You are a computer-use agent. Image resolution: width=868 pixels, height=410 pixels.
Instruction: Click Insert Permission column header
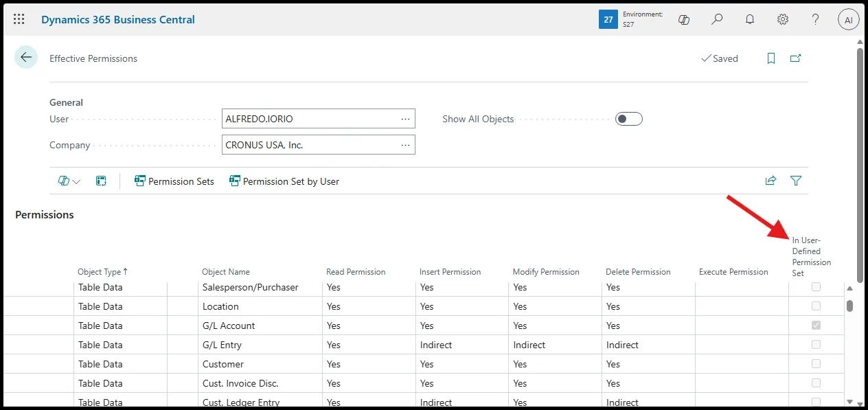pyautogui.click(x=450, y=272)
